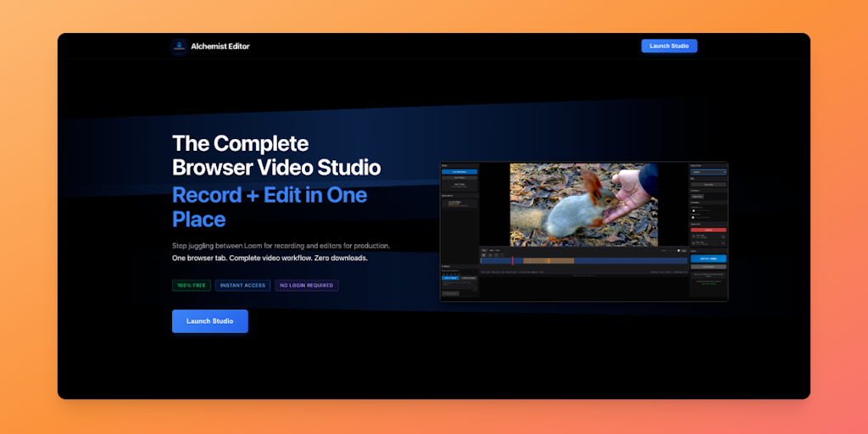Viewport: 868px width, 434px height.
Task: Click the NO LOGIN REQUIRED badge
Action: coord(306,286)
